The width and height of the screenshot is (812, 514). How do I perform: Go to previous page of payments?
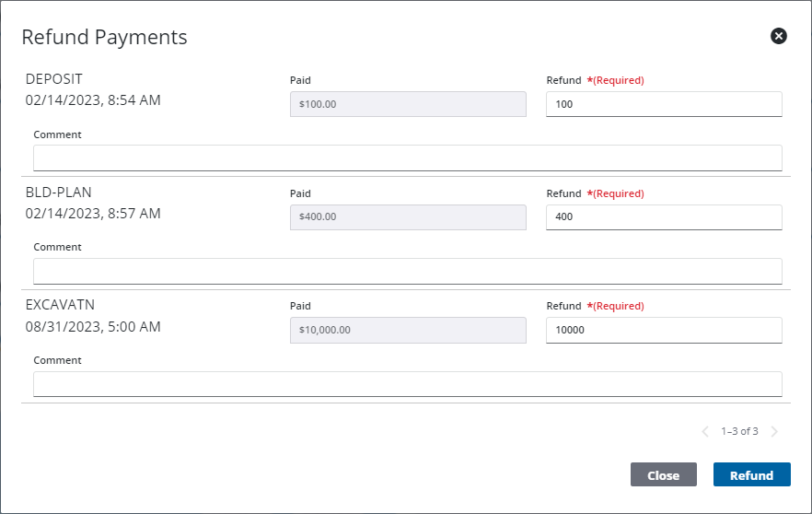coord(705,431)
